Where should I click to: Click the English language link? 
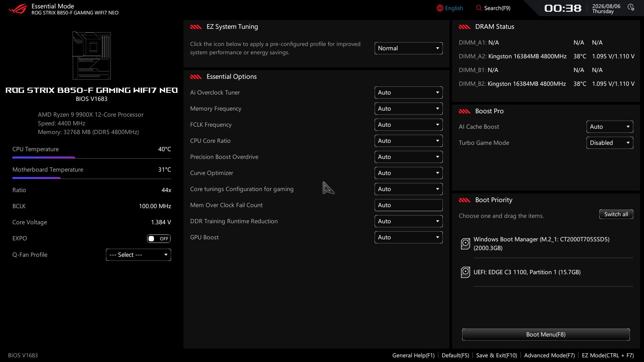[x=454, y=8]
